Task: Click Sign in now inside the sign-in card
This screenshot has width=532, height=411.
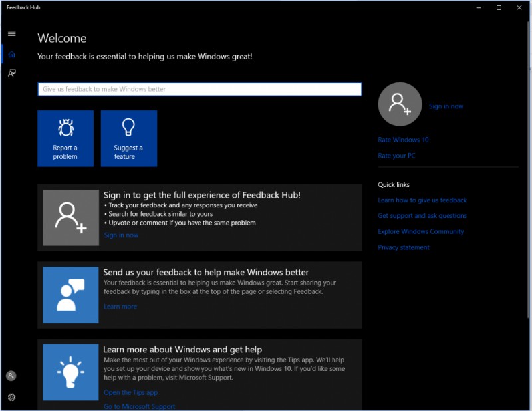Action: click(120, 235)
